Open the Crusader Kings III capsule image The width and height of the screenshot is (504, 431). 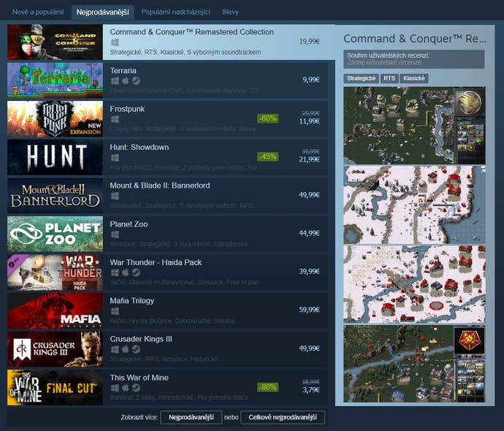tap(55, 348)
